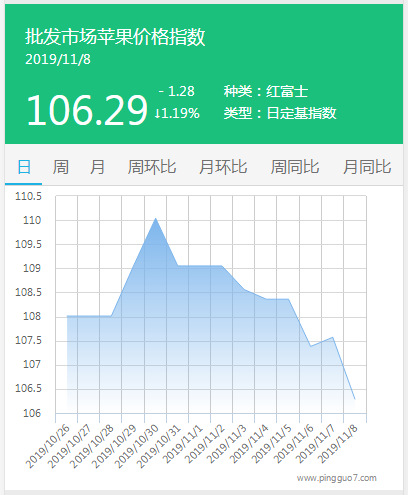Open the 月环比 tab
The height and width of the screenshot is (495, 408).
223,167
